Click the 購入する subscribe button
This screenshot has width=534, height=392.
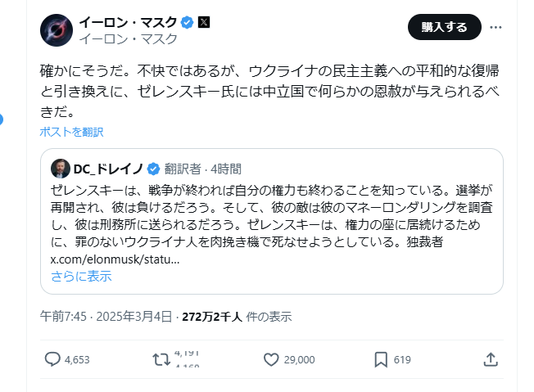pyautogui.click(x=444, y=27)
